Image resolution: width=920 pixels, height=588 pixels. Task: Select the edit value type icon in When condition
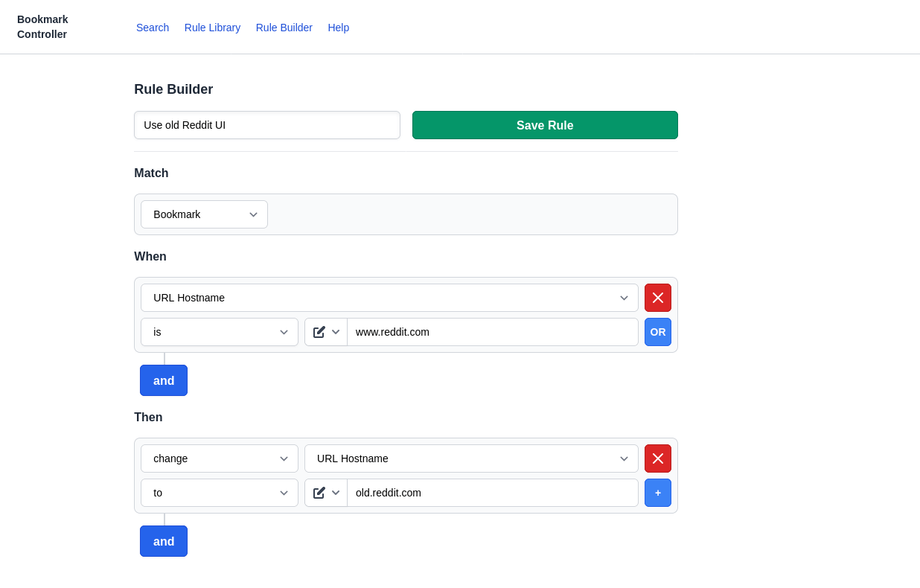click(319, 332)
